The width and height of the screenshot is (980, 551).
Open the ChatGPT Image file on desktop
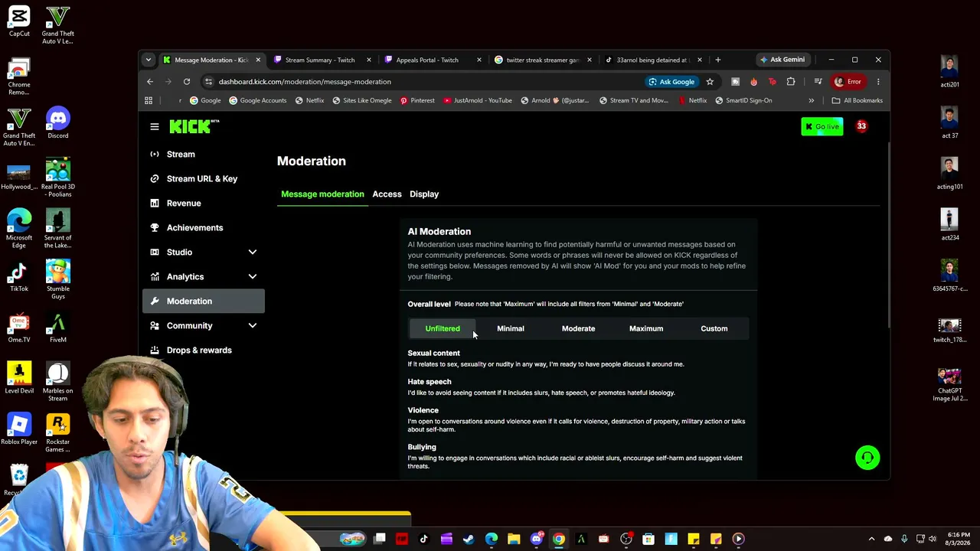[949, 385]
